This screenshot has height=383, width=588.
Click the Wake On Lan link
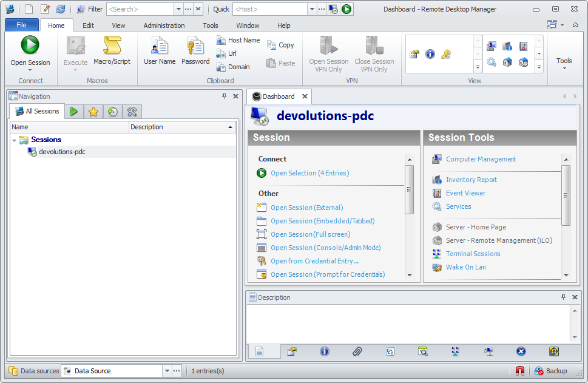tap(466, 267)
